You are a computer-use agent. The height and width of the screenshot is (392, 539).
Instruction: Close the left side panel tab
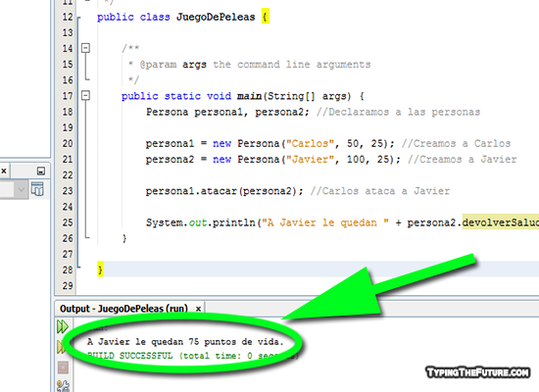click(4, 171)
